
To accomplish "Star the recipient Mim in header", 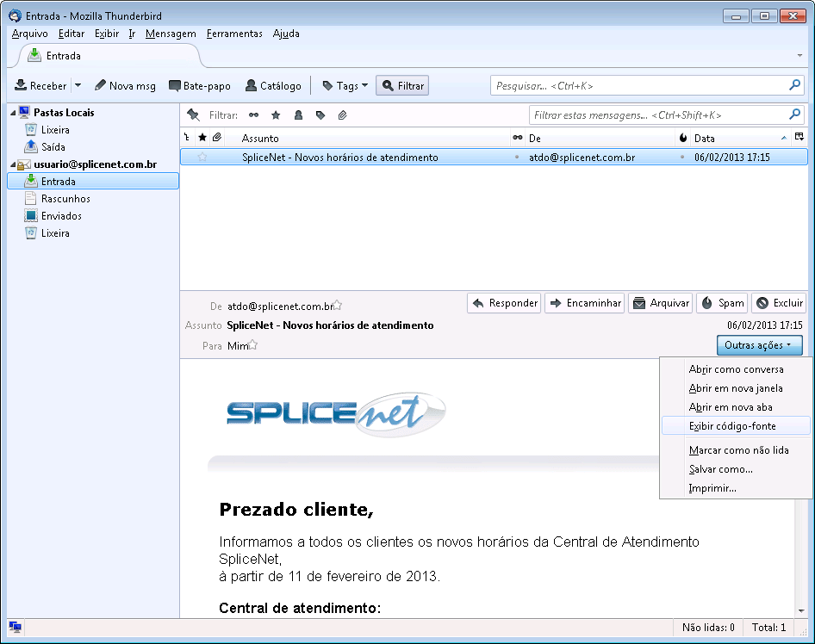I will point(252,344).
